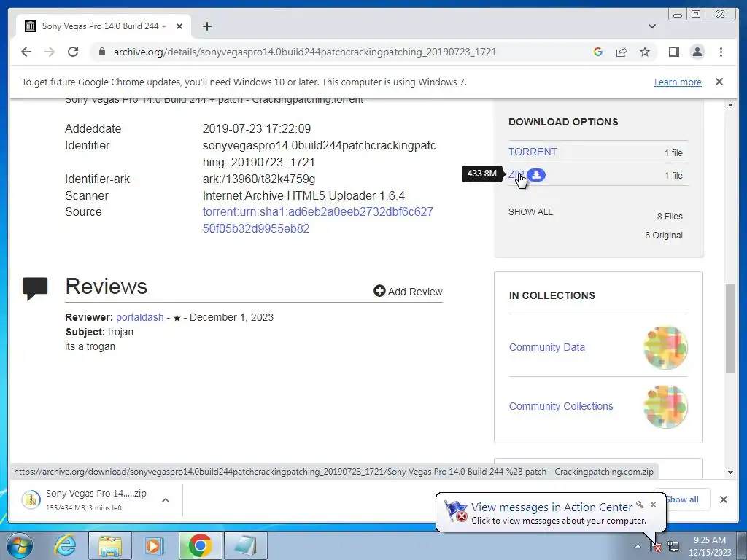Launch Internet Explorer from the taskbar

coord(65,545)
